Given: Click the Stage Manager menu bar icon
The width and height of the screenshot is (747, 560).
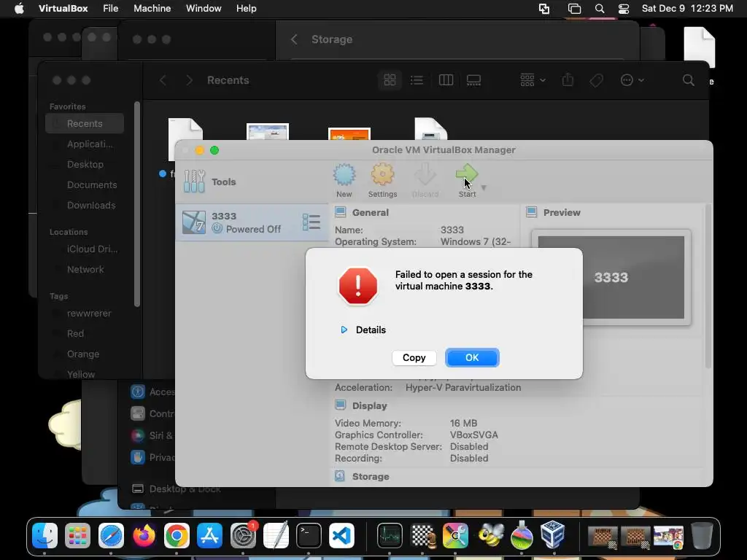Looking at the screenshot, I should pyautogui.click(x=574, y=9).
